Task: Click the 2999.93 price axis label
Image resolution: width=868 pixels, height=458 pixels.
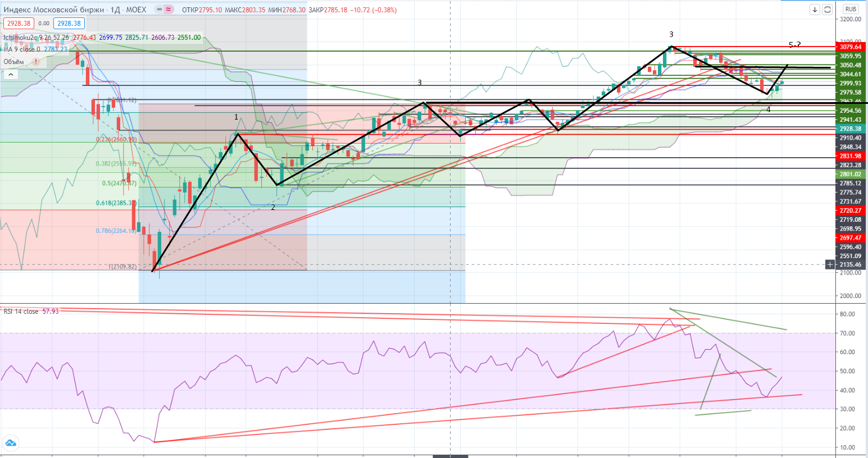Action: click(851, 84)
